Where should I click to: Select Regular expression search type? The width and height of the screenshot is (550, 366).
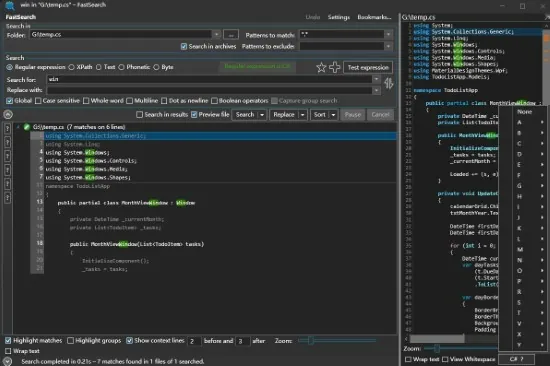(x=9, y=67)
